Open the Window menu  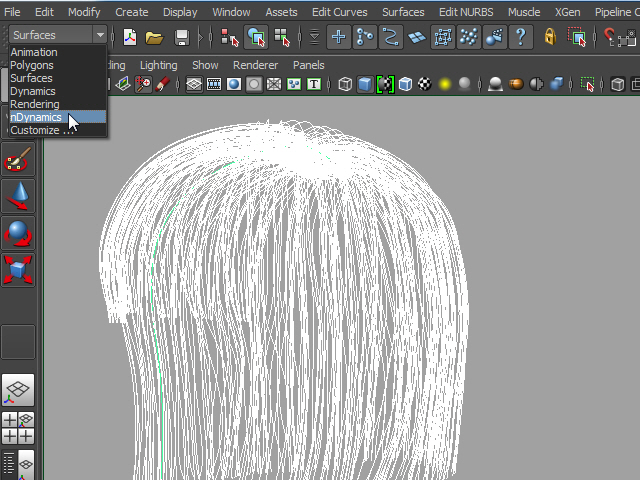(x=231, y=12)
